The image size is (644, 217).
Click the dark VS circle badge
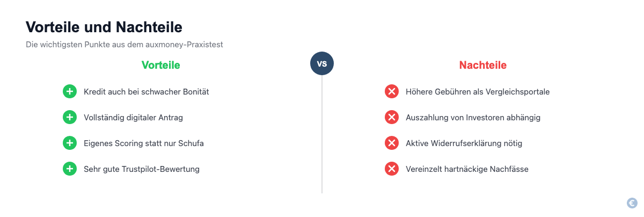(322, 63)
